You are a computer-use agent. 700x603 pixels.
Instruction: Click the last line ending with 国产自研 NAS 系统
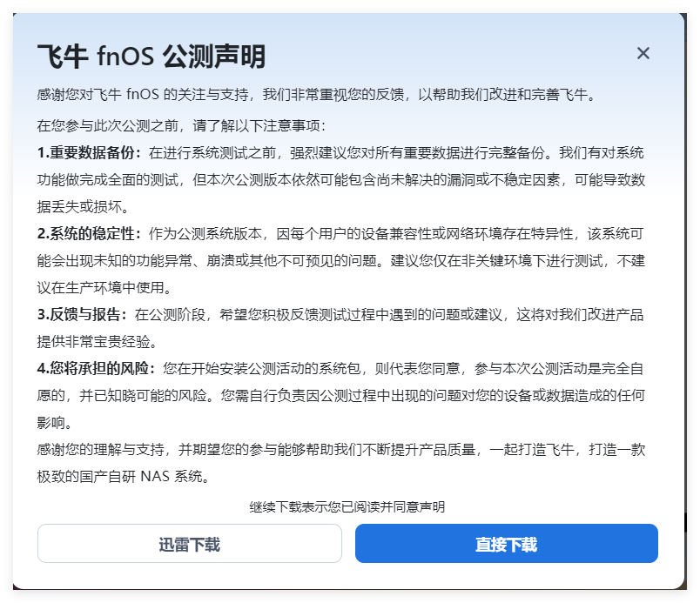[123, 477]
